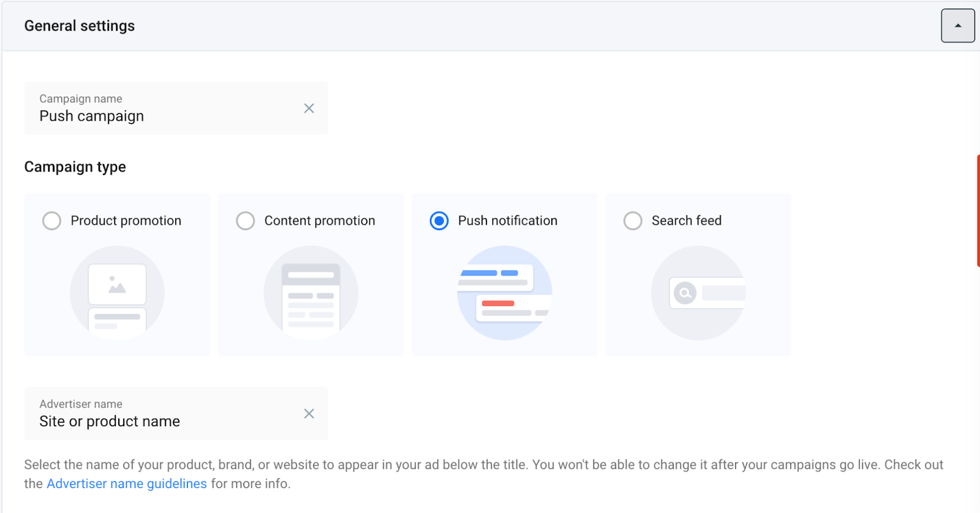Click the Product promotion image illustration

coord(117,293)
